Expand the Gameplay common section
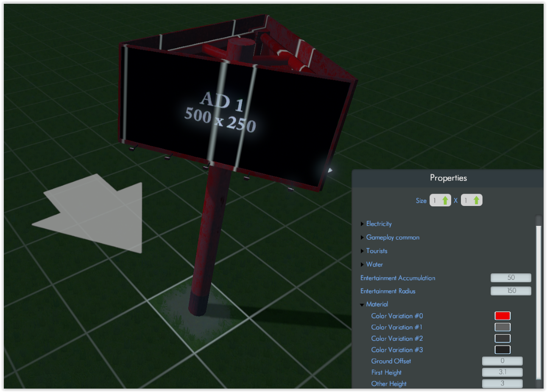This screenshot has height=392, width=547. tap(362, 237)
